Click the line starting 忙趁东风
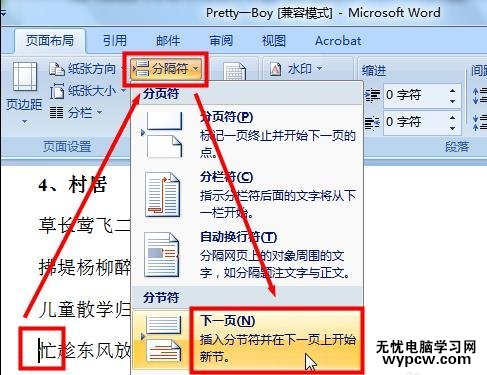 point(84,351)
